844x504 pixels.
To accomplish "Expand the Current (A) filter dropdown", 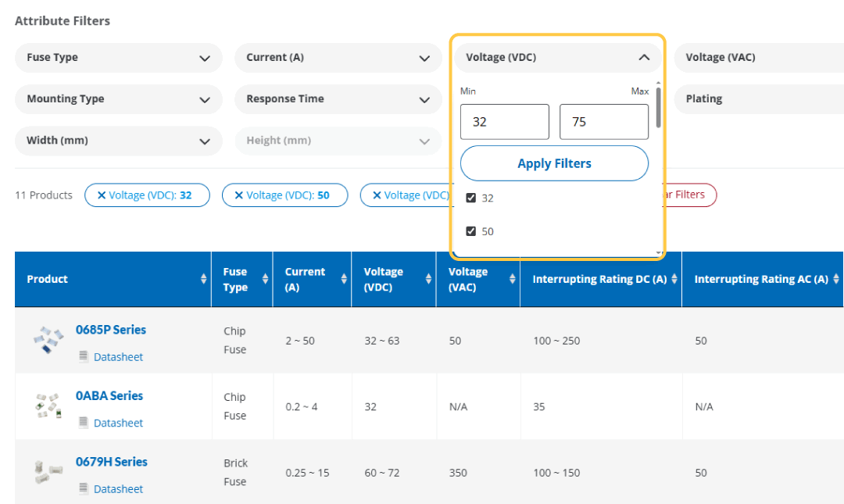I will tap(338, 58).
